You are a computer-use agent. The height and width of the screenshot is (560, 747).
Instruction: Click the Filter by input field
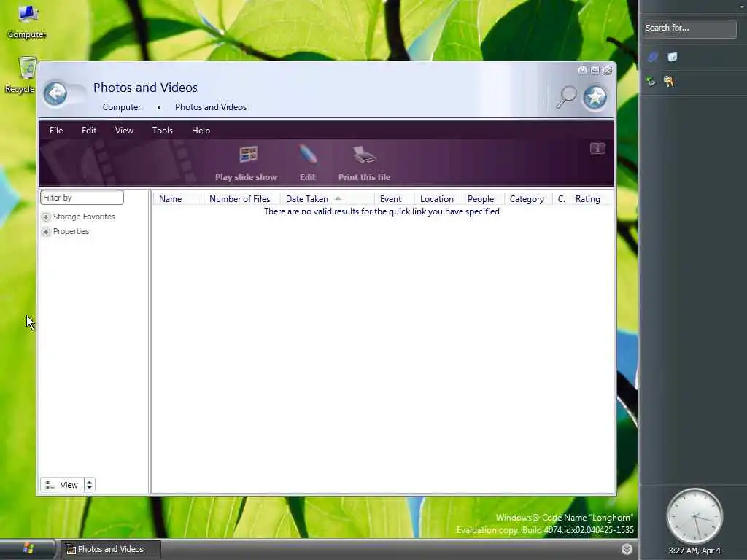pos(82,198)
